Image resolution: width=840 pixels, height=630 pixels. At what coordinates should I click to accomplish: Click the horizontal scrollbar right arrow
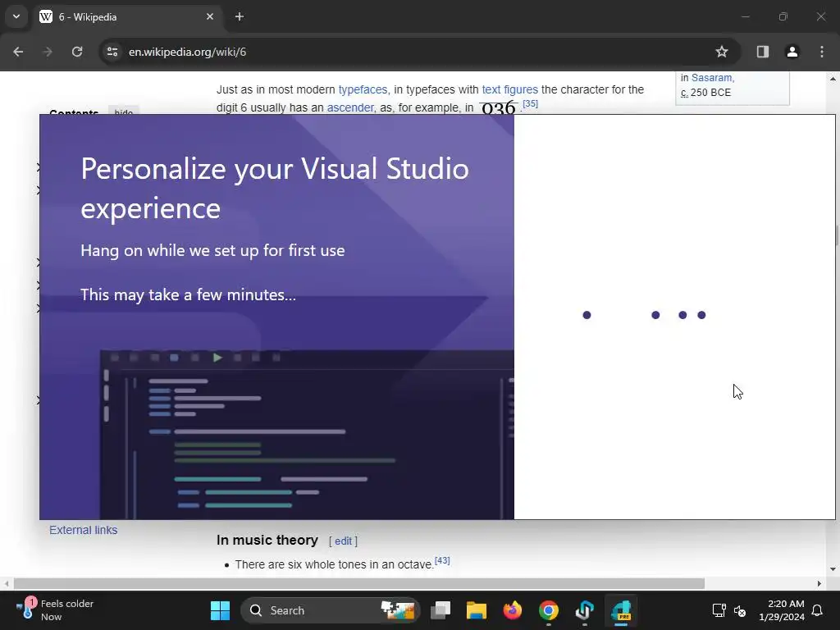pos(819,583)
